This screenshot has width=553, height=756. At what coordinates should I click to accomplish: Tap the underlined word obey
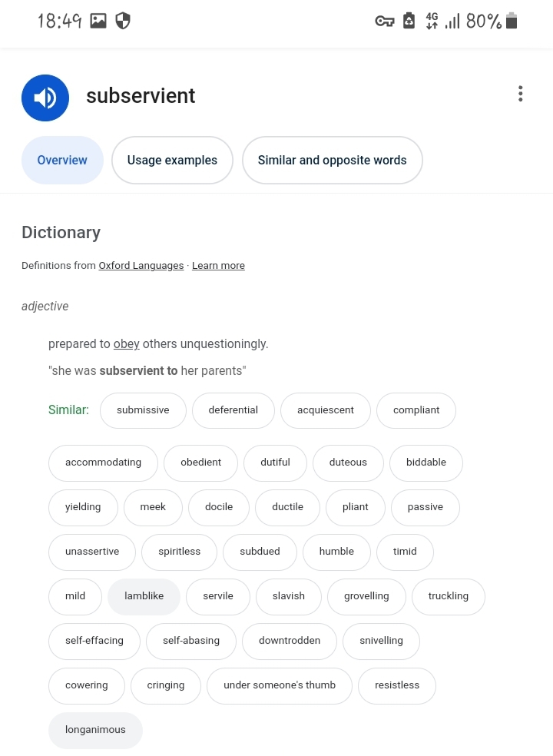(x=126, y=344)
